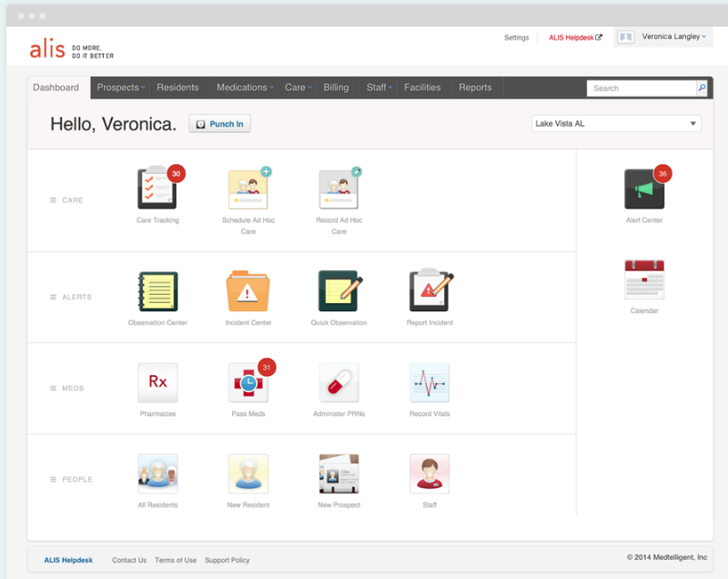Open the Alert Center megaphone icon

click(x=644, y=189)
